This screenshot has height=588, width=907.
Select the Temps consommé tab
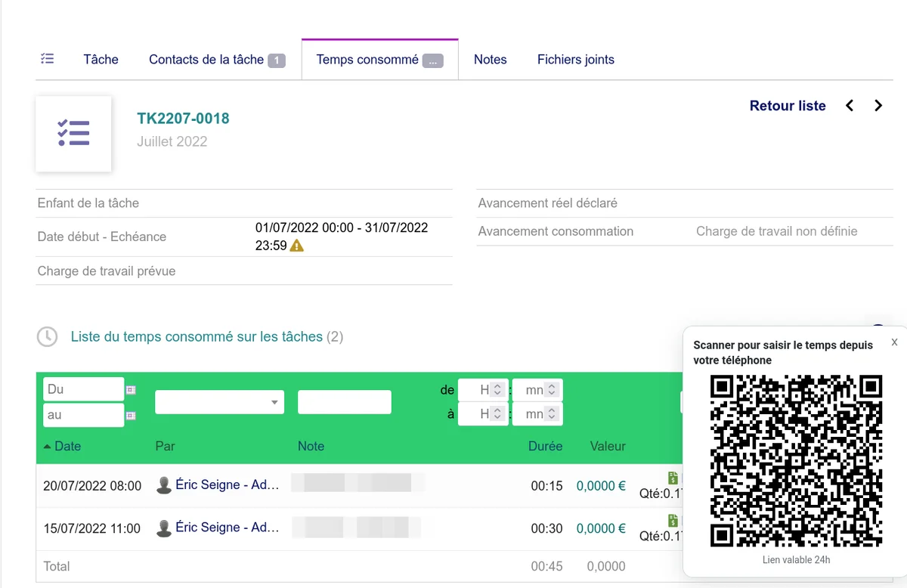point(379,60)
